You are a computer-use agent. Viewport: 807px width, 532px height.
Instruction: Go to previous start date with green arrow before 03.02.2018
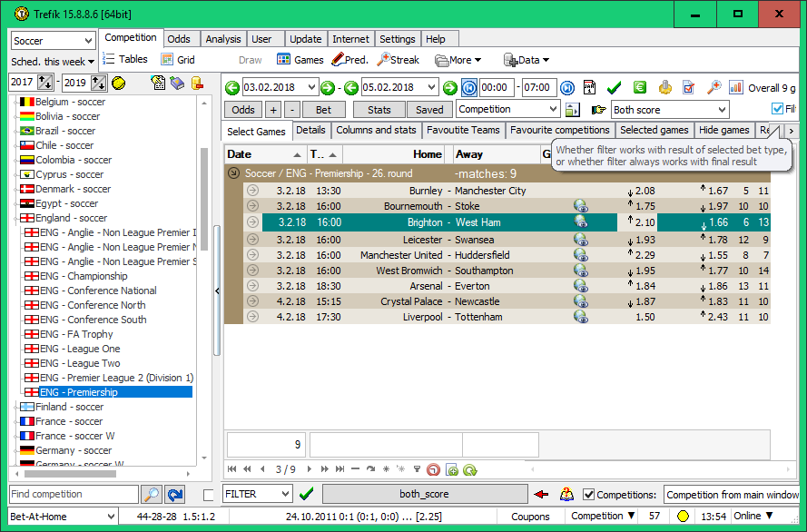232,88
